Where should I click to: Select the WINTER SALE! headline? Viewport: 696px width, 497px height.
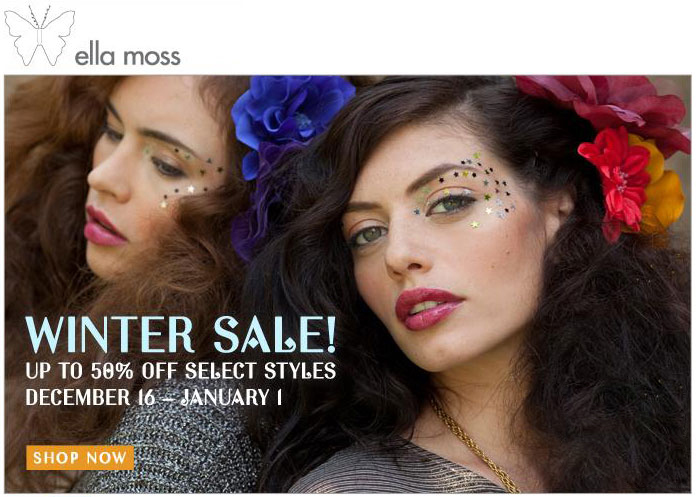(181, 335)
